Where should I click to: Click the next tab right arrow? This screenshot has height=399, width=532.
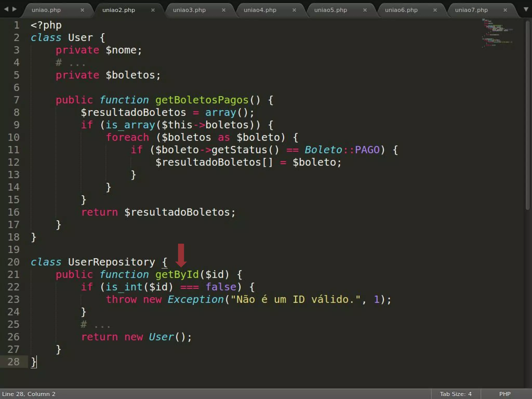15,9
